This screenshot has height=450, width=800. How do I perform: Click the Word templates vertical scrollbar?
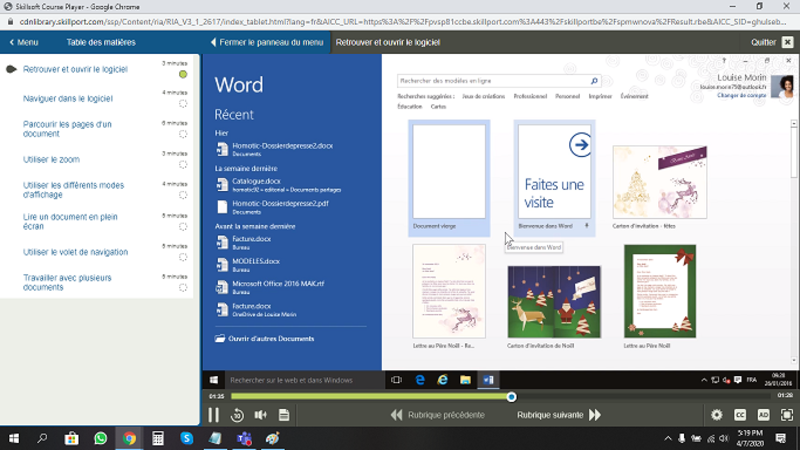click(x=793, y=242)
